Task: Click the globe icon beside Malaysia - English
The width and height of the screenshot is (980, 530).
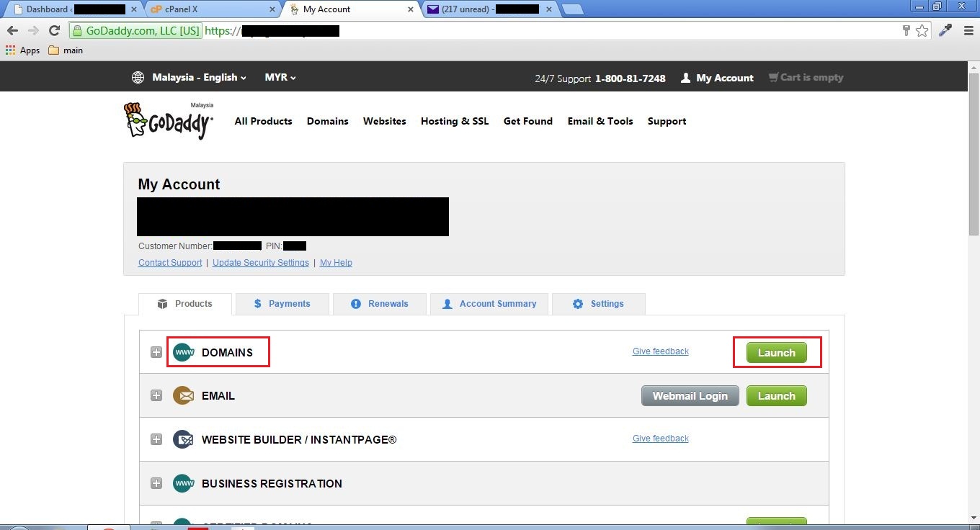Action: tap(138, 77)
